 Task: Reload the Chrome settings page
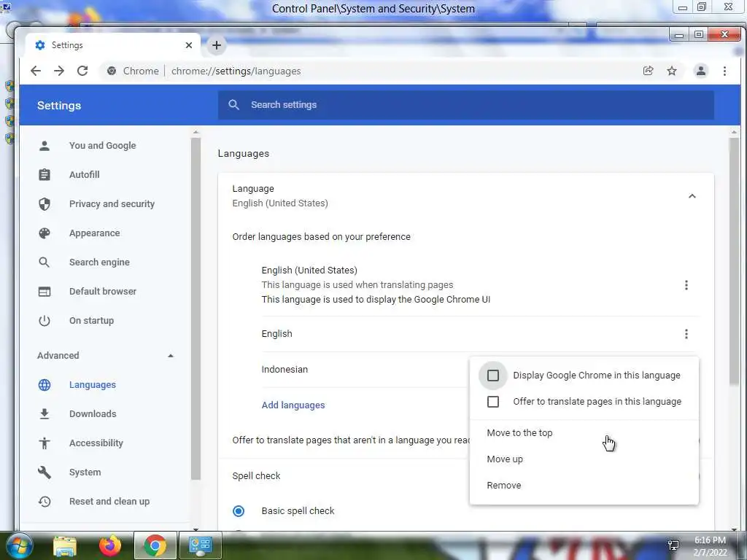(x=82, y=71)
